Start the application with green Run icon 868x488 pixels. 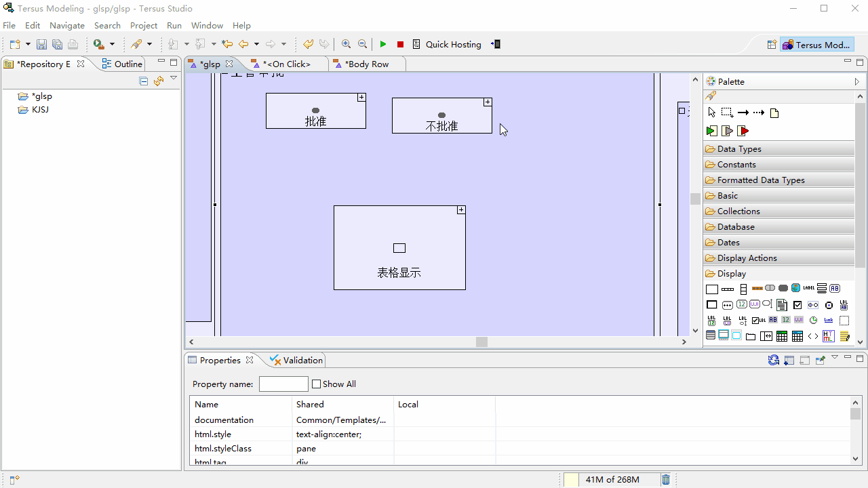(x=383, y=44)
